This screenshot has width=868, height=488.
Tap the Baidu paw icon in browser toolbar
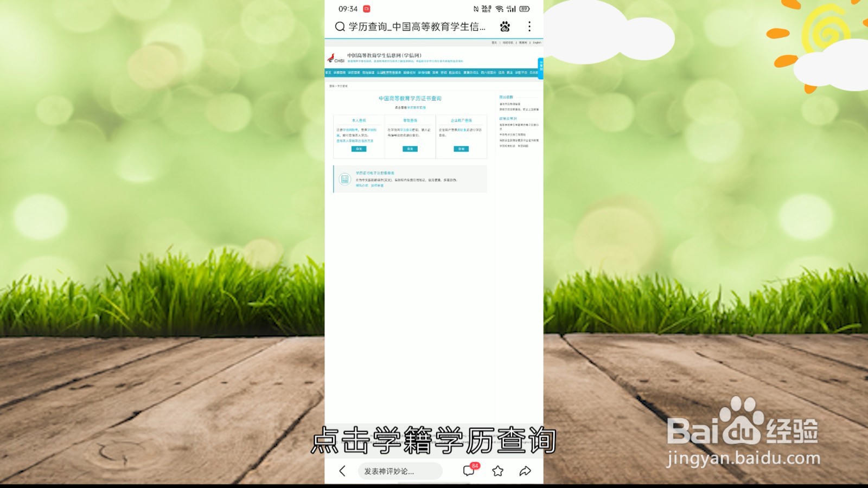click(x=505, y=27)
